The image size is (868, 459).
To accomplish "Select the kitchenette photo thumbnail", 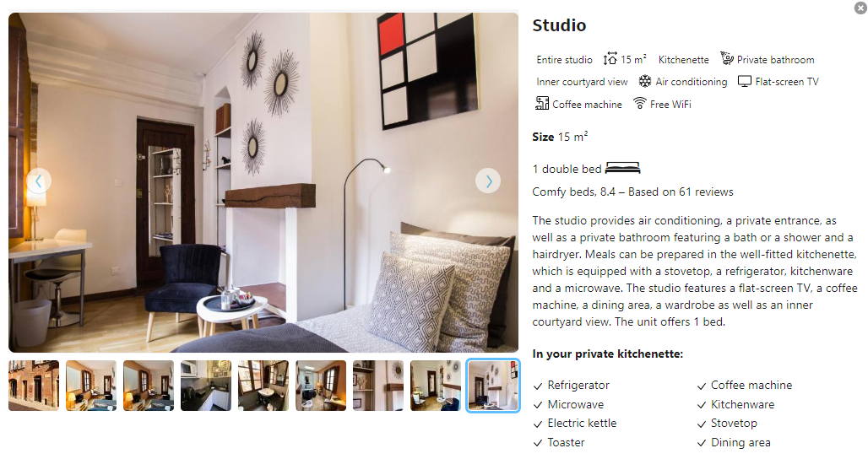I will pyautogui.click(x=206, y=386).
